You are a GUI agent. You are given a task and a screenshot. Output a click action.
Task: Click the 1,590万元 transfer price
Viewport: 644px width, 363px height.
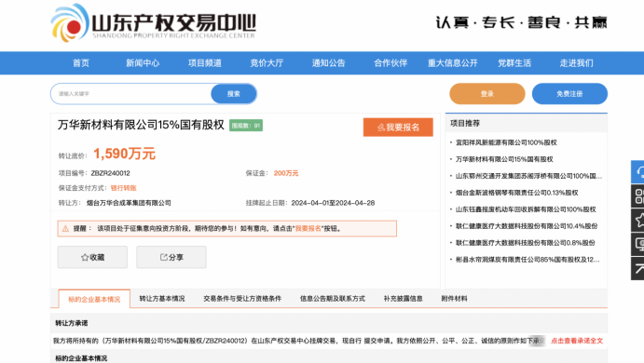[x=125, y=154]
